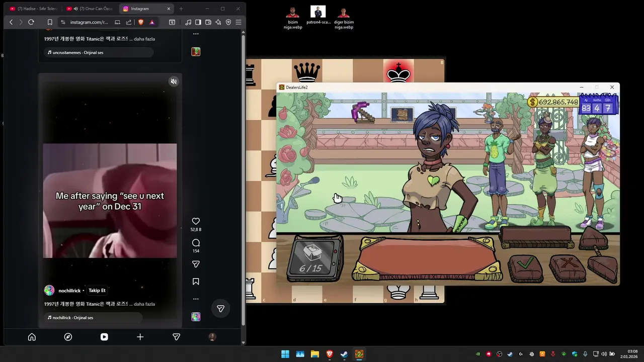Share the reel with the paper-plane icon
644x362 pixels.
(196, 264)
